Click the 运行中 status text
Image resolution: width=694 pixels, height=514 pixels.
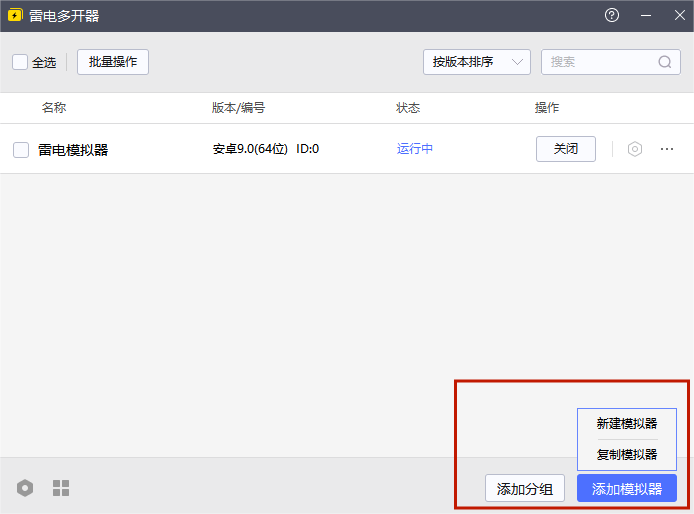click(415, 149)
